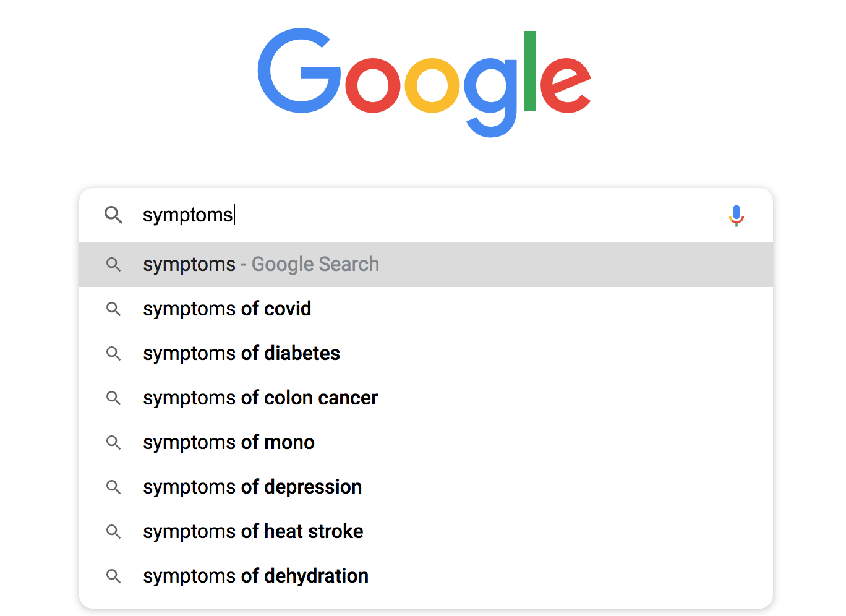Click the magnifier icon beside 'symptoms of depression'
Viewport: 846px width, 616px height.
pyautogui.click(x=114, y=487)
